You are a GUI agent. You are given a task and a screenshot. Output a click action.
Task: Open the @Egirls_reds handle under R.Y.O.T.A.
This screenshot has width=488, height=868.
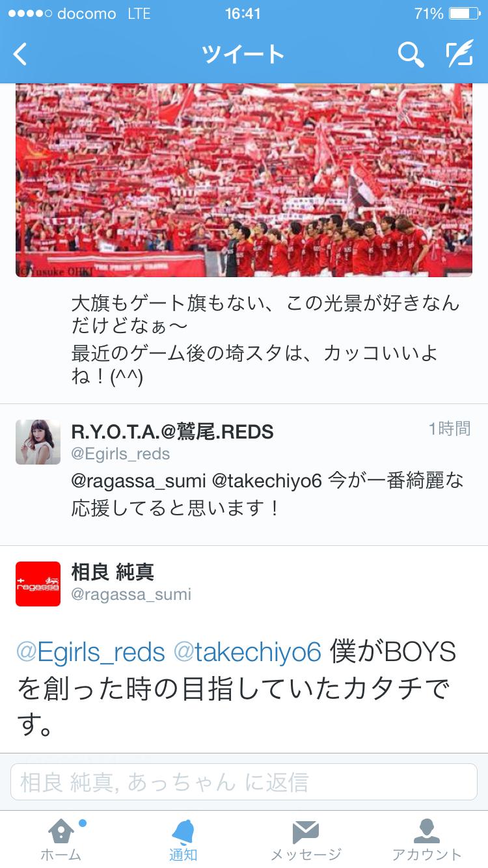120,454
